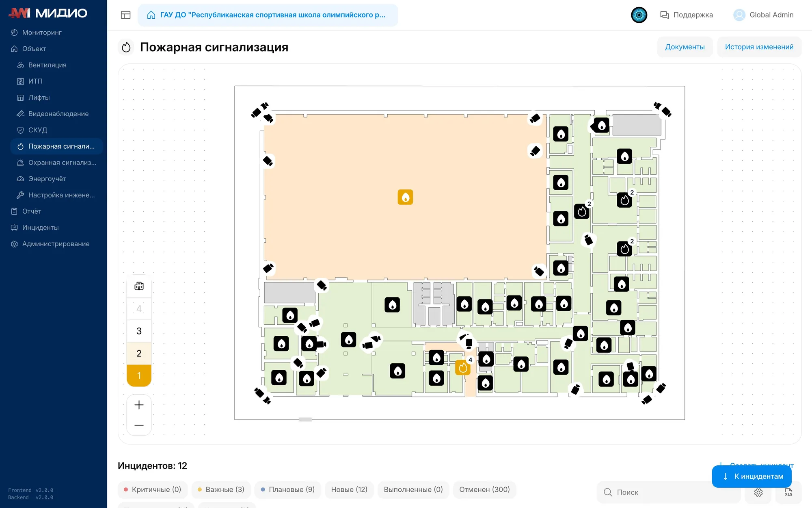Click the Support chat icon
The width and height of the screenshot is (812, 508).
(665, 15)
